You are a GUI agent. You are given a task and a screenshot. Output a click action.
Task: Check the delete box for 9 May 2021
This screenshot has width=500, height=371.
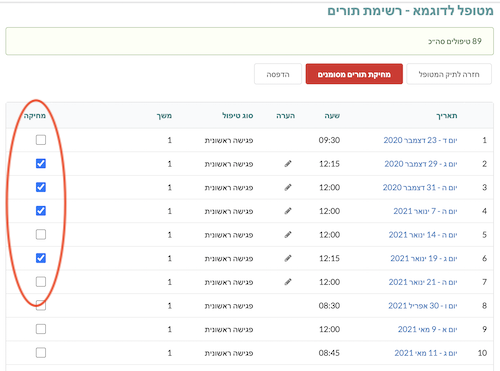41,329
